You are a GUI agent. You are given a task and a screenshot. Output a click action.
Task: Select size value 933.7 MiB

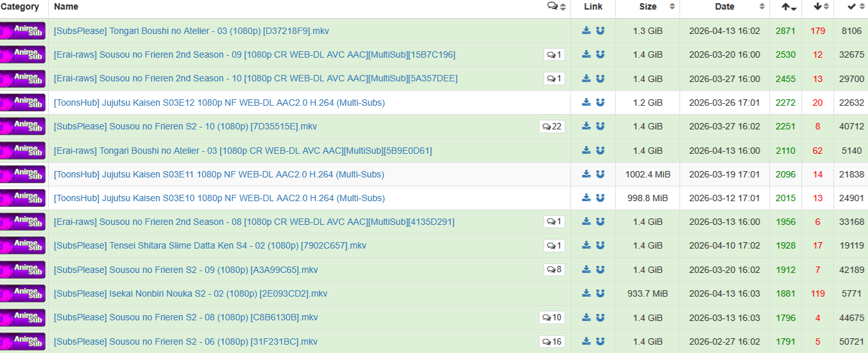click(x=648, y=293)
